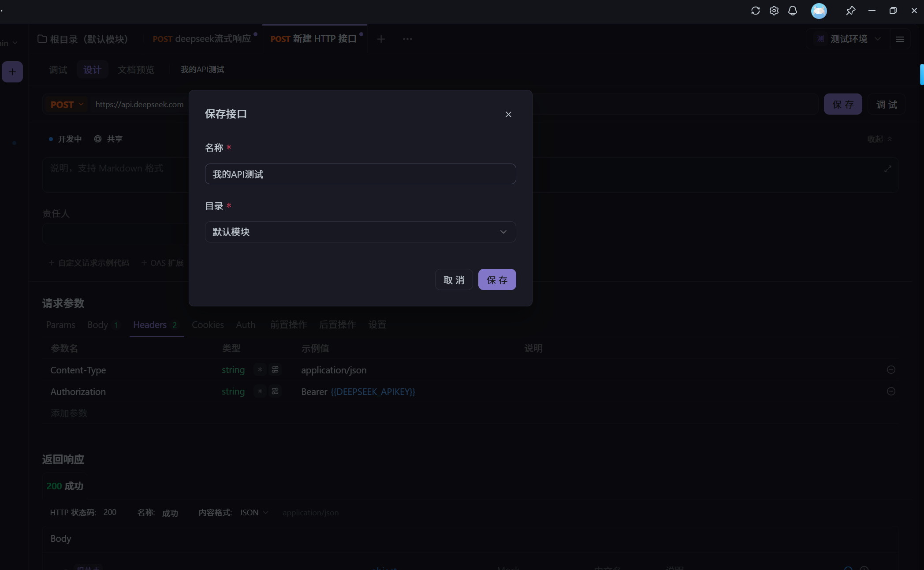The height and width of the screenshot is (570, 924).
Task: Click the 名称 name input field
Action: 360,174
